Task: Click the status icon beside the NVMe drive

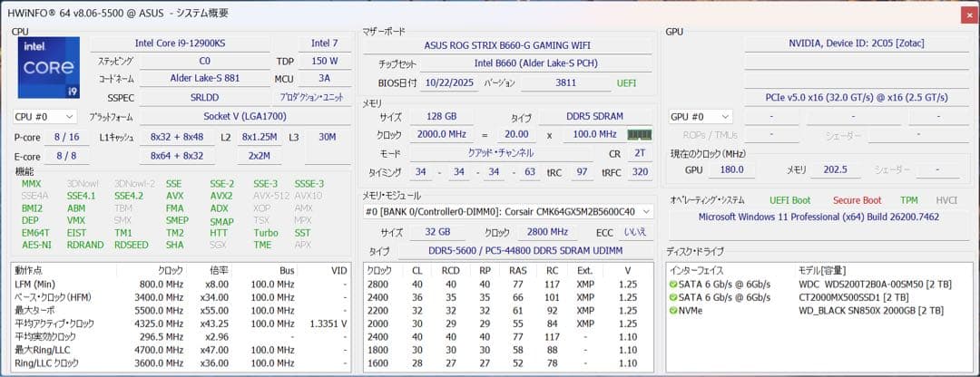Action: pos(673,310)
